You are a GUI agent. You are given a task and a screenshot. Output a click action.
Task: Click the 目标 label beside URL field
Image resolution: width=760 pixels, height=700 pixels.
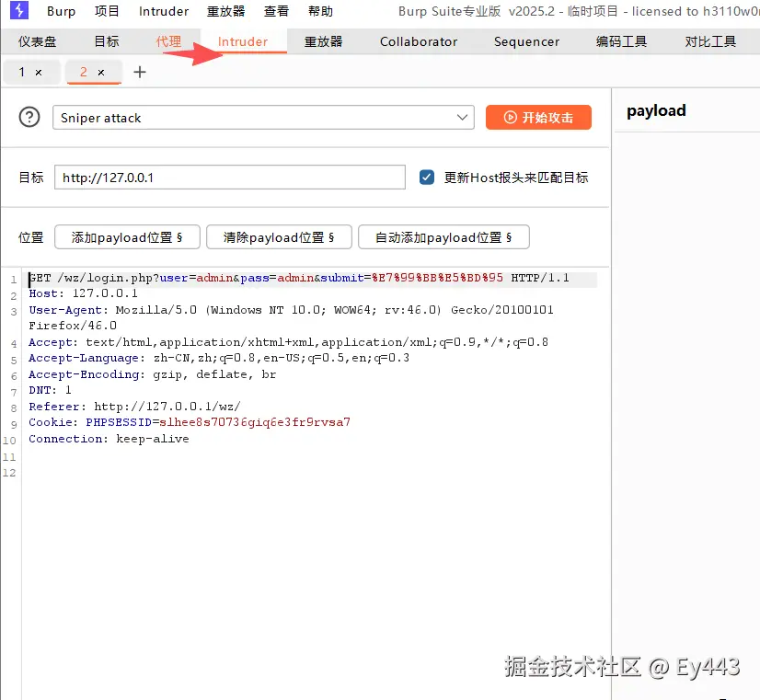pyautogui.click(x=31, y=178)
